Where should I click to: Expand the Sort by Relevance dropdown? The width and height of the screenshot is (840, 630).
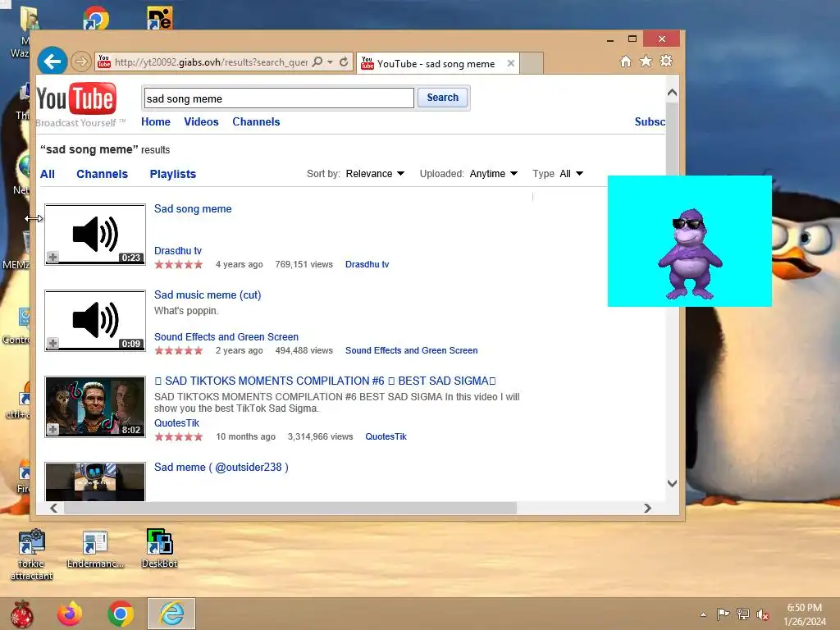[x=374, y=174]
